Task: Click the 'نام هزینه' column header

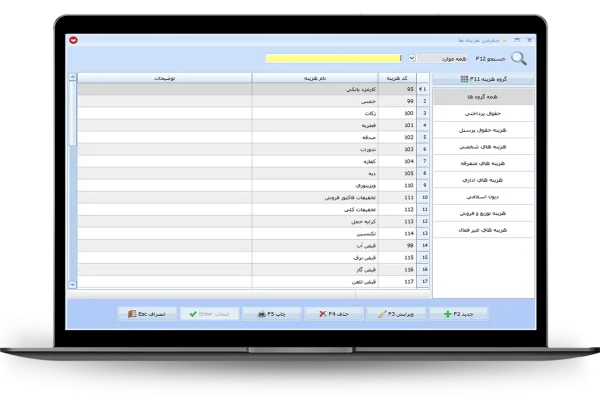Action: (x=310, y=77)
